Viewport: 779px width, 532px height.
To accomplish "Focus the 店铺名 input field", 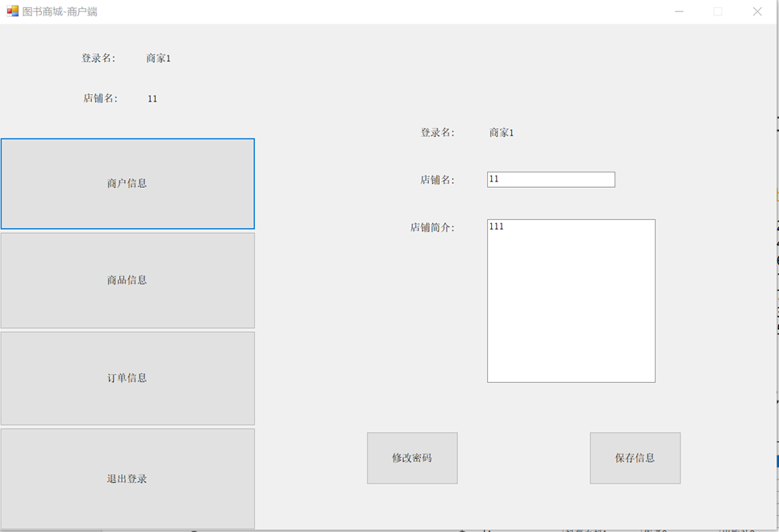I will (551, 180).
